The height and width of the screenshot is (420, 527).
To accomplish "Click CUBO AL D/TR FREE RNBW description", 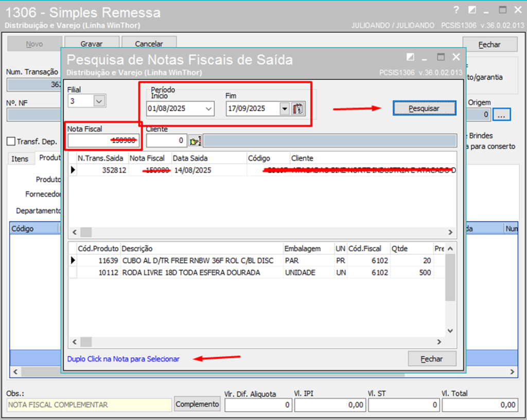I will pos(198,260).
